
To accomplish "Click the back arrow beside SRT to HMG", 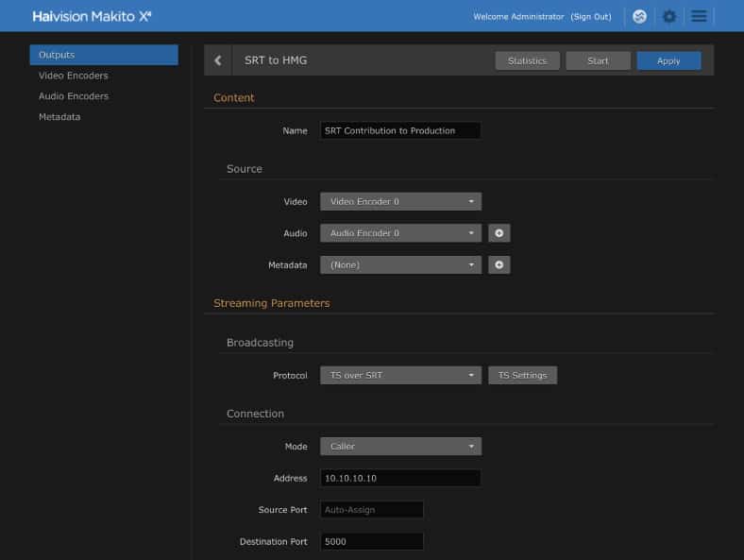I will point(218,60).
